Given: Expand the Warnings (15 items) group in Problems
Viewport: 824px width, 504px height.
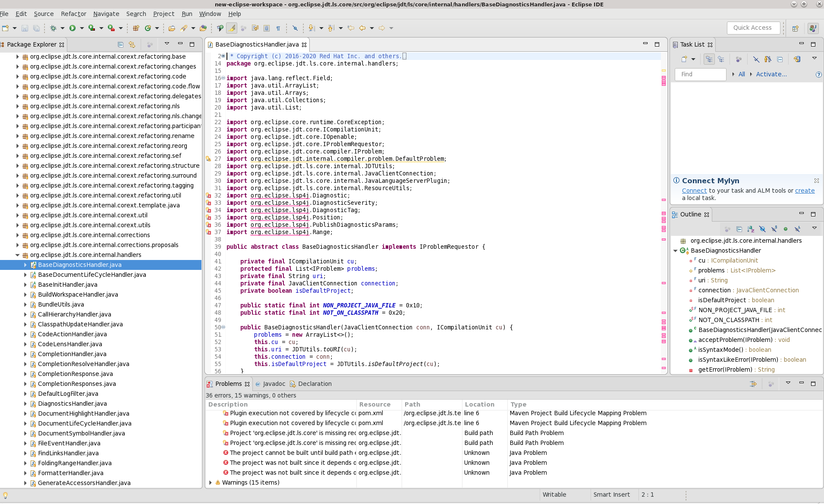Looking at the screenshot, I should (211, 482).
